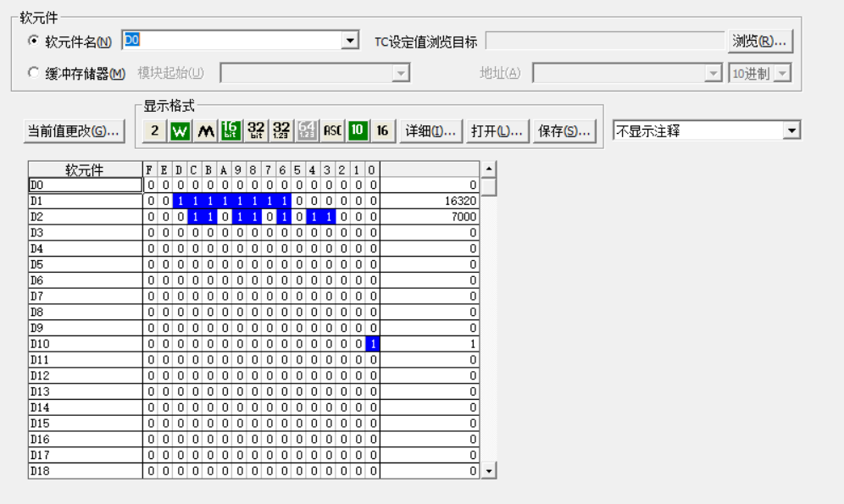Open 详细 display format settings
Image resolution: width=844 pixels, height=504 pixels.
[x=431, y=131]
